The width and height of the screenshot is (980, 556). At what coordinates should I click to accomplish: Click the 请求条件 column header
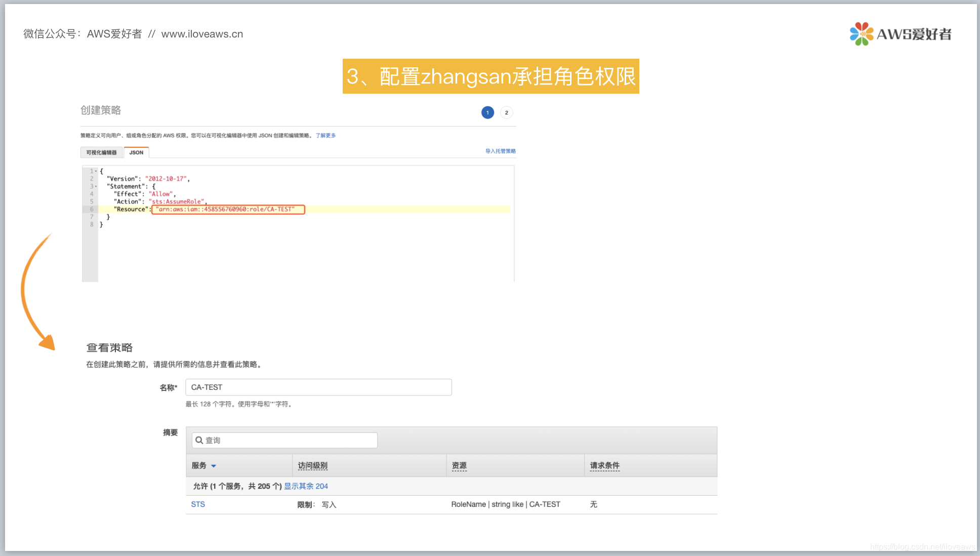604,466
